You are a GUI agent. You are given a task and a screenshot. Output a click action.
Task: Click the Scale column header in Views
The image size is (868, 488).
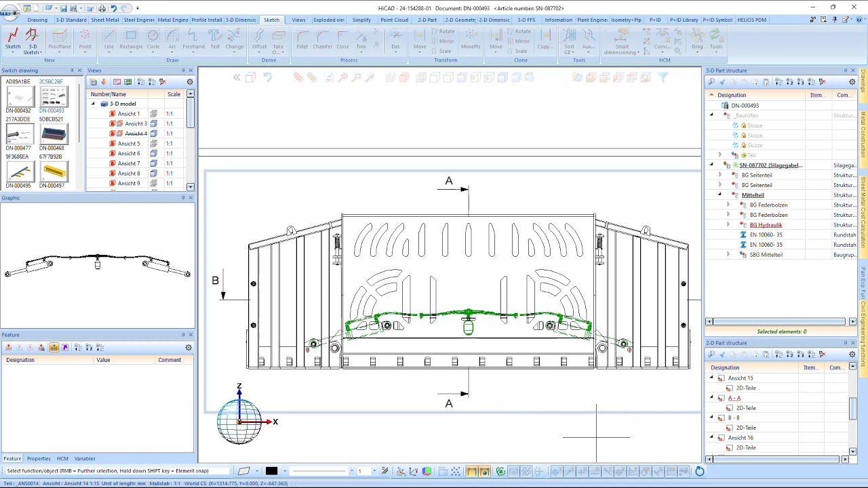pyautogui.click(x=174, y=94)
